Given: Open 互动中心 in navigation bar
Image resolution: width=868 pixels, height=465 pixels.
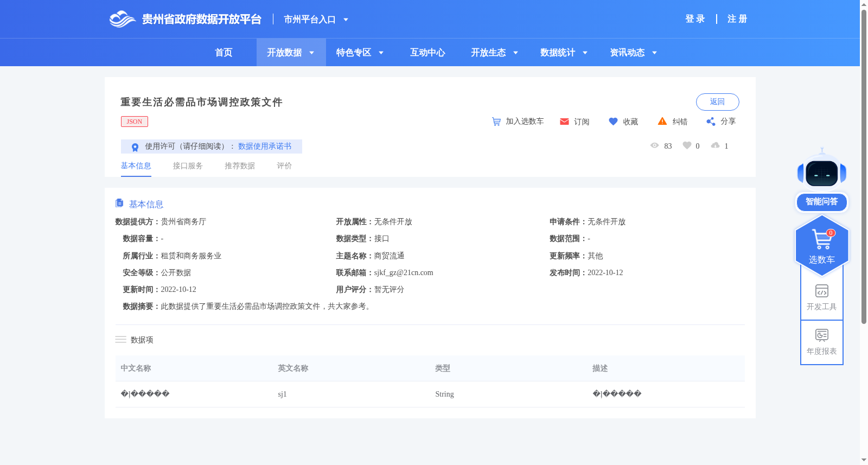Looking at the screenshot, I should [427, 53].
